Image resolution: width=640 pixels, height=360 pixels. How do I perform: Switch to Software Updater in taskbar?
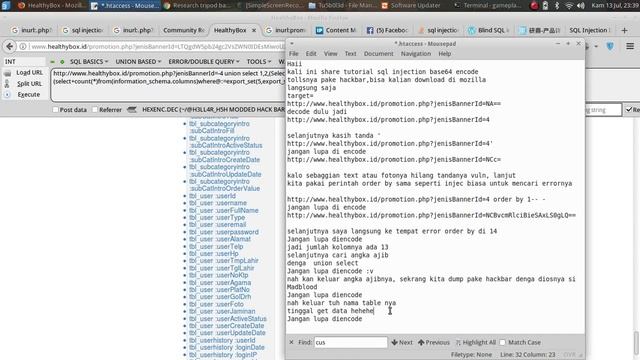tap(411, 6)
